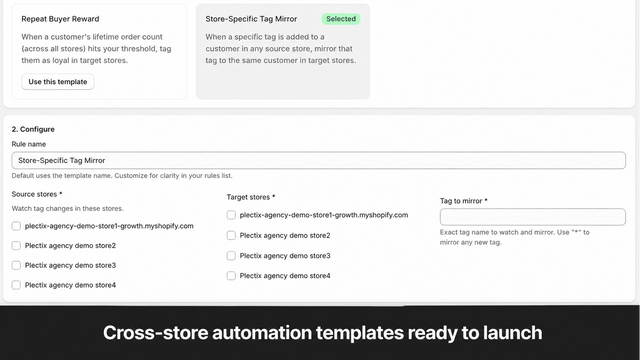
Task: Click the Repeat Buyer Reward title
Action: (x=60, y=19)
